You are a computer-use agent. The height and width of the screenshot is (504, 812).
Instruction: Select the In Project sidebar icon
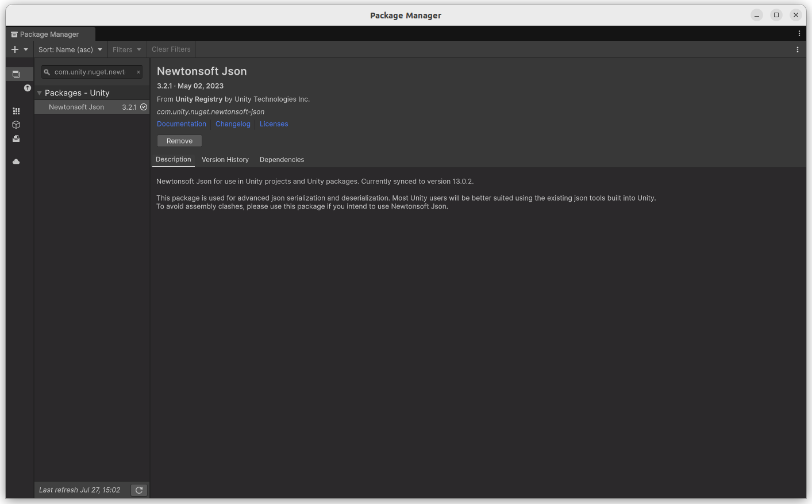(x=16, y=74)
